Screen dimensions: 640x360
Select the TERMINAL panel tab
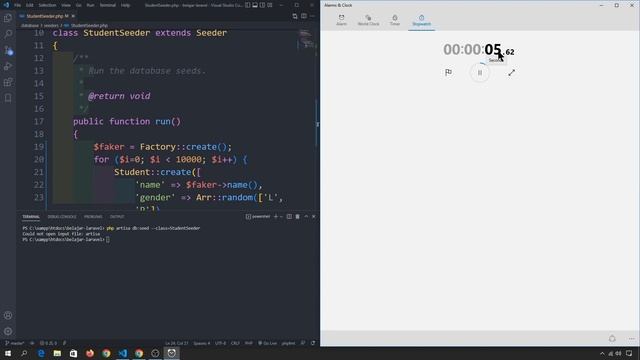31,217
